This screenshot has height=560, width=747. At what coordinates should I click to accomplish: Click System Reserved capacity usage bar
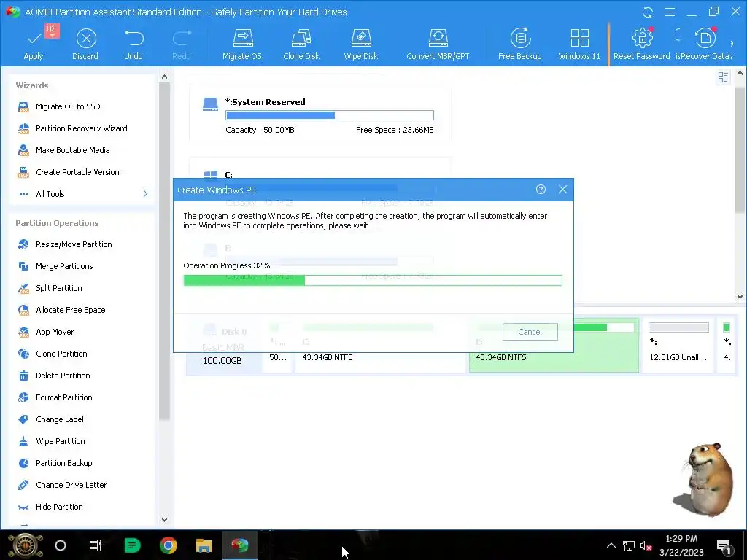click(x=330, y=115)
